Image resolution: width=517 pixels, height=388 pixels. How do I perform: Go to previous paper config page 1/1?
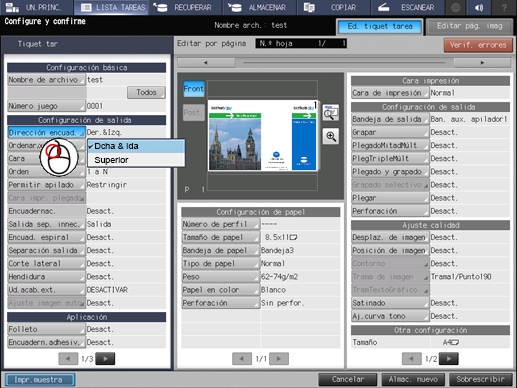tap(242, 359)
